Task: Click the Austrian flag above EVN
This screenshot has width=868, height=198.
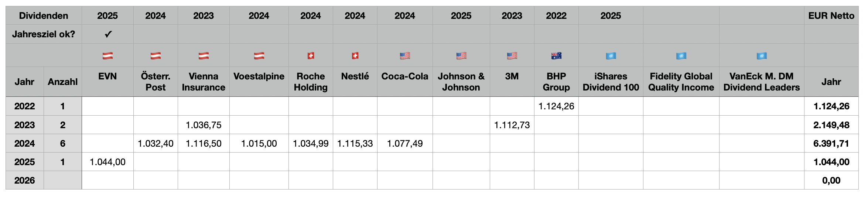Action: coord(107,56)
